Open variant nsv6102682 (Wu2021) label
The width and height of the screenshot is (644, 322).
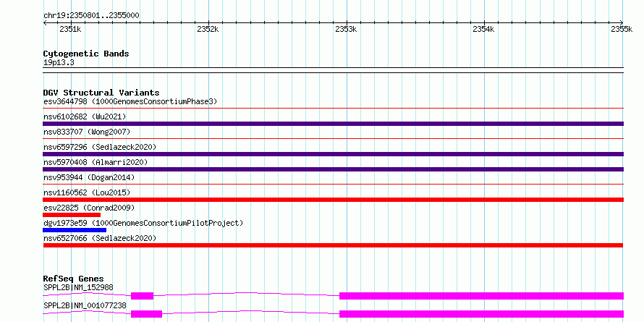coord(85,116)
